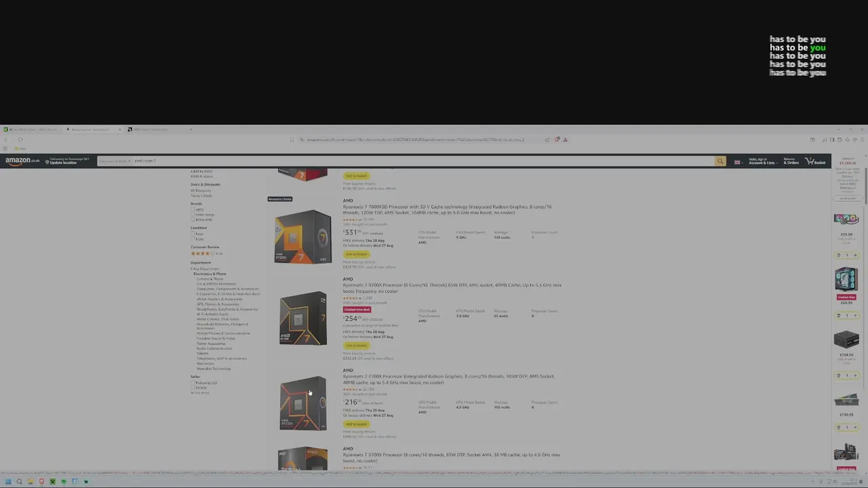Go back to Any Department
The height and width of the screenshot is (488, 868).
pos(205,268)
